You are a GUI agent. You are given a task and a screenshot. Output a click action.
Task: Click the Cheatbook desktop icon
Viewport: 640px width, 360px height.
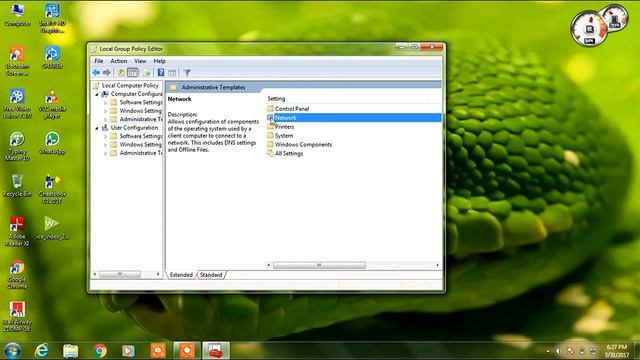click(x=52, y=189)
